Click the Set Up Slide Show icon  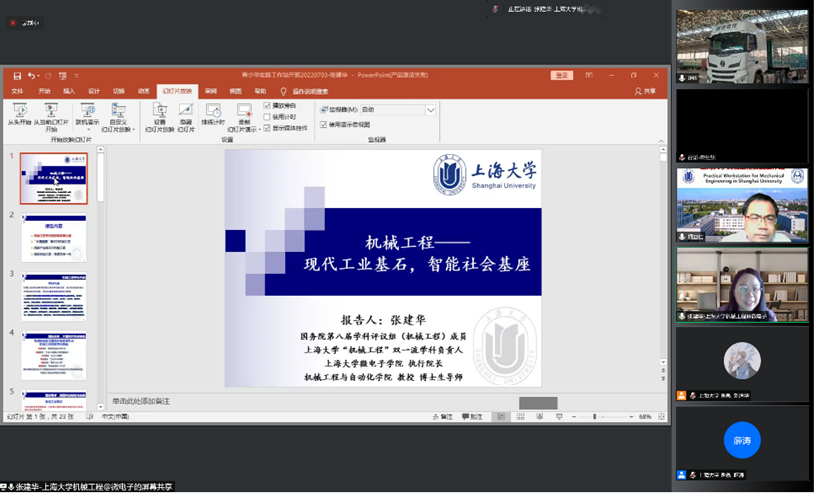pyautogui.click(x=160, y=112)
